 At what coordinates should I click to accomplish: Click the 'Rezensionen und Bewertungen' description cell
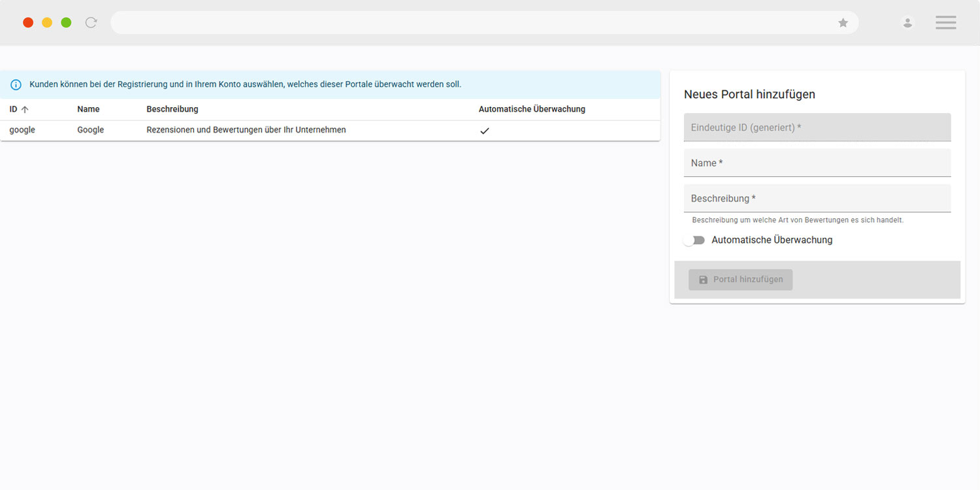(246, 130)
